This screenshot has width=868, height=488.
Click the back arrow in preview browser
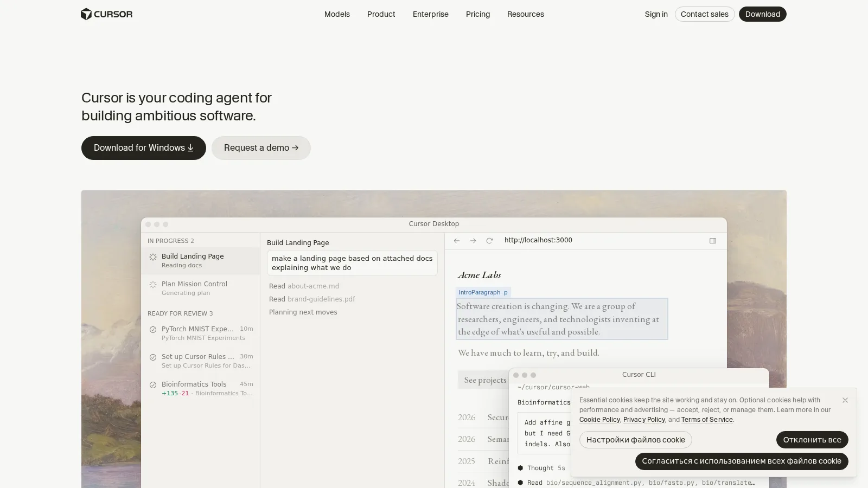tap(457, 241)
